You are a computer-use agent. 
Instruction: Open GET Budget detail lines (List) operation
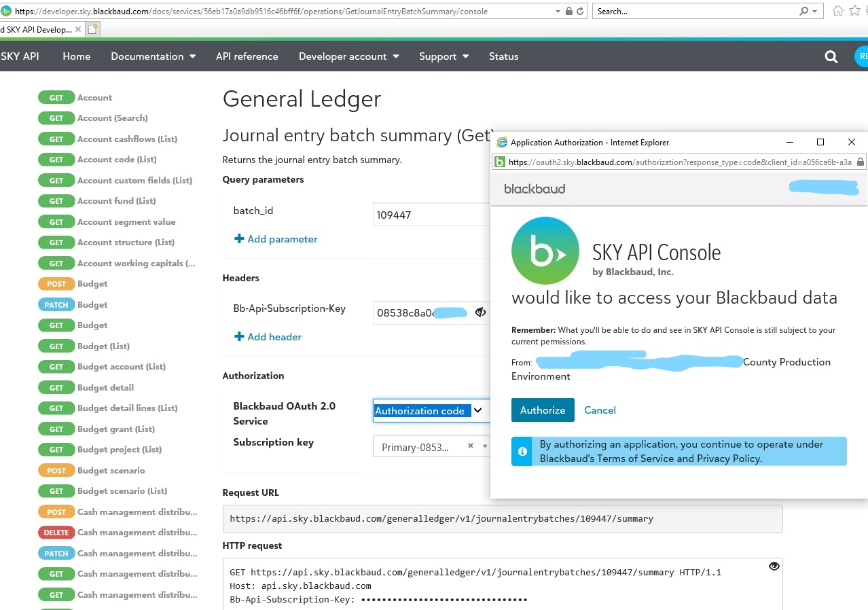click(x=107, y=408)
